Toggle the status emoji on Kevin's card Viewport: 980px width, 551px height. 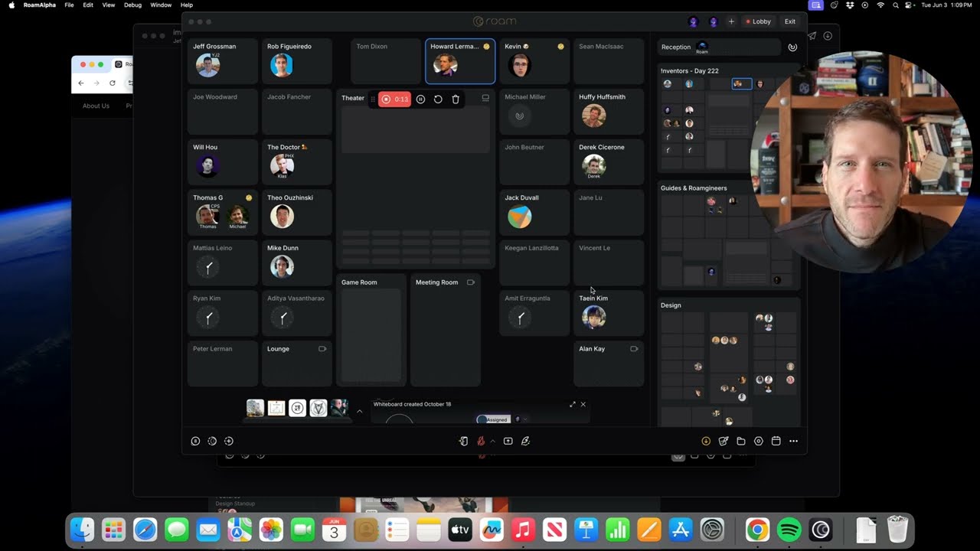(560, 47)
